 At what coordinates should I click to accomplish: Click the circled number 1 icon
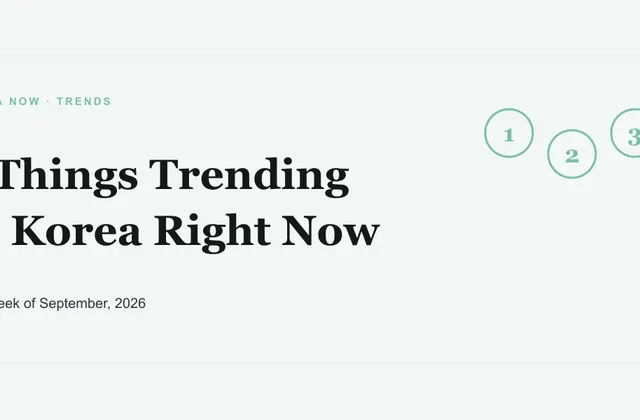pos(509,133)
